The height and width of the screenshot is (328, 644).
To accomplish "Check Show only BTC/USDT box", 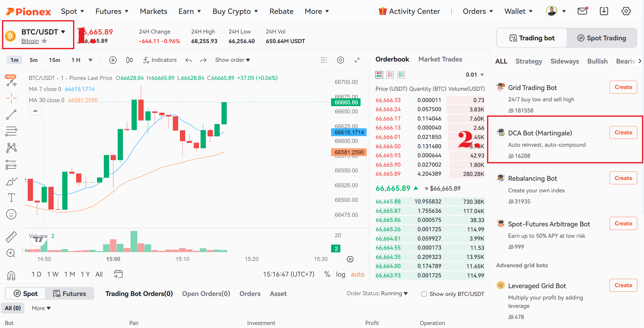I will [424, 294].
